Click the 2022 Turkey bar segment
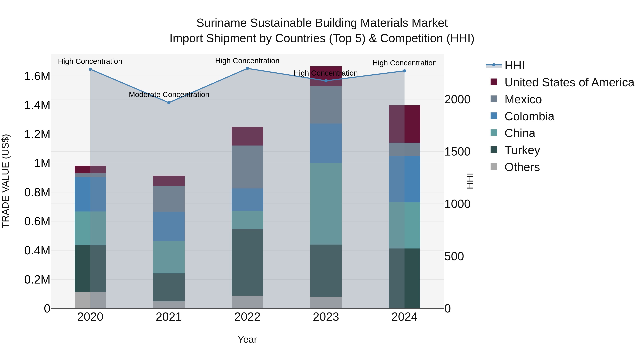Image resolution: width=644 pixels, height=362 pixels. point(247,263)
